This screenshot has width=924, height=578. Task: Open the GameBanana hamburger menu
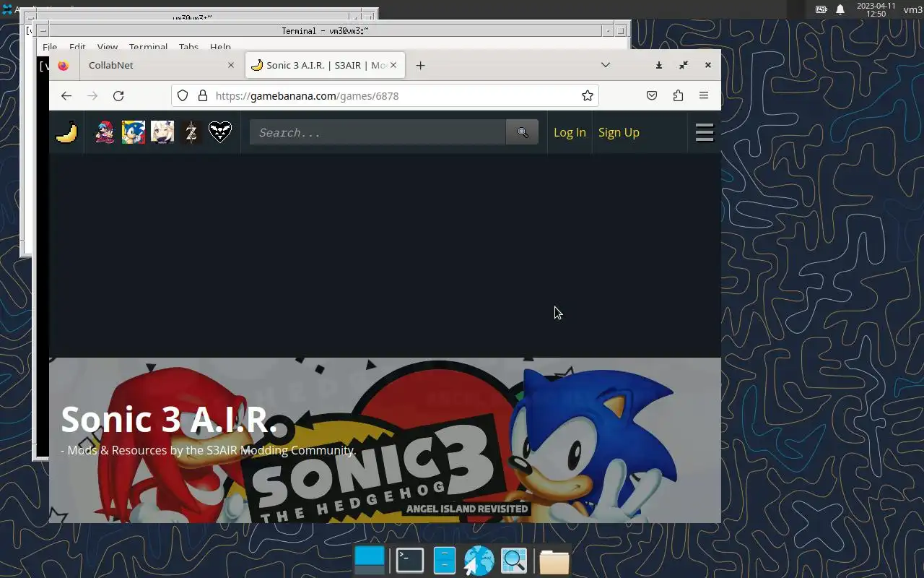point(705,132)
